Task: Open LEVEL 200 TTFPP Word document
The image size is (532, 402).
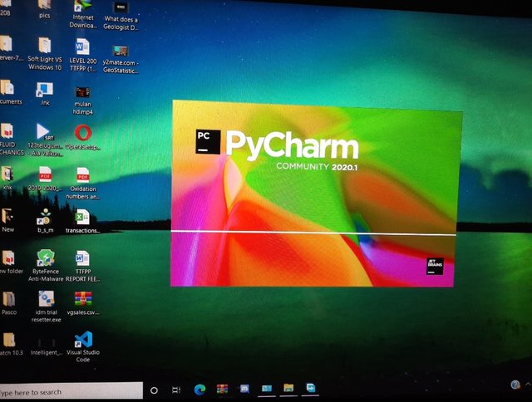Action: coord(83,55)
